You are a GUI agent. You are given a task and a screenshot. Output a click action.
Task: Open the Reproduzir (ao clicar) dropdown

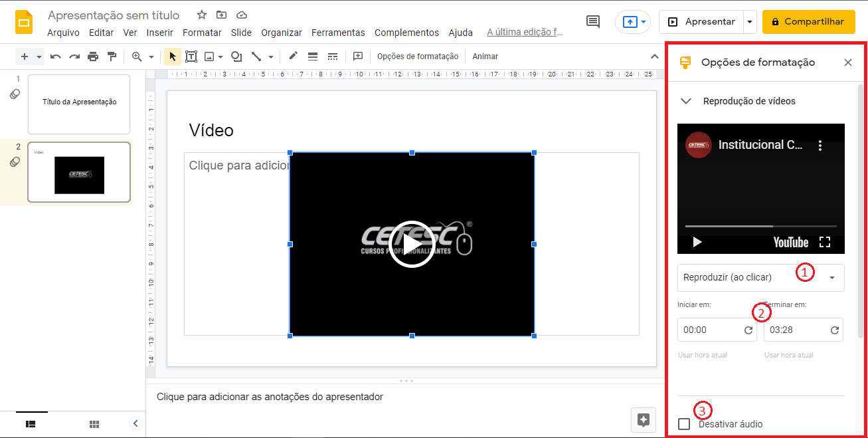[761, 278]
